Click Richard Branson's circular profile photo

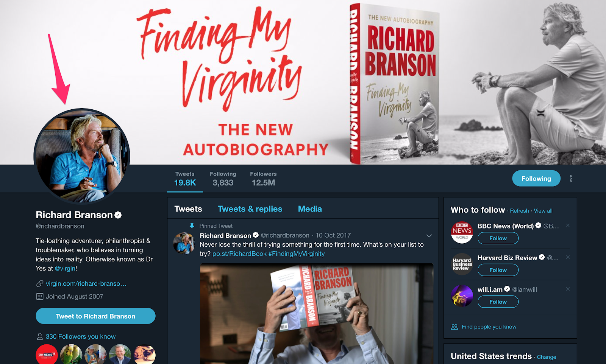[x=82, y=156]
